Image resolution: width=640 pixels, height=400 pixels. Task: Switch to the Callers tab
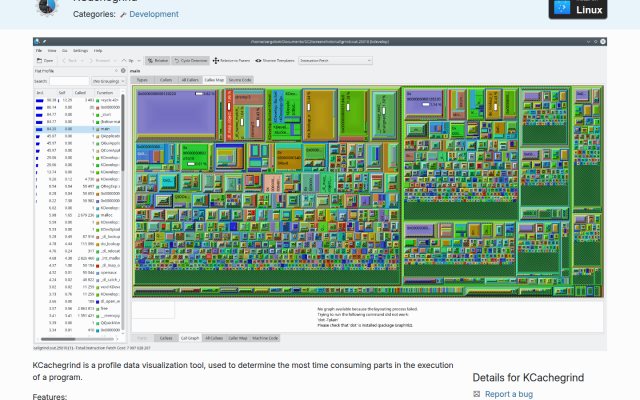coord(166,80)
